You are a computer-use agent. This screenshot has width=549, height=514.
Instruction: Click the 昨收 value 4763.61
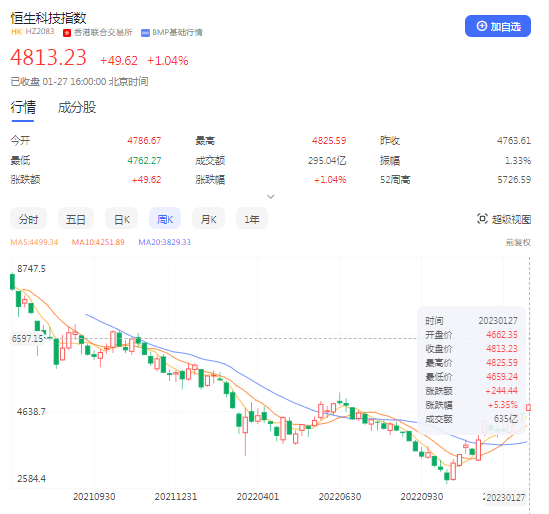pos(514,140)
